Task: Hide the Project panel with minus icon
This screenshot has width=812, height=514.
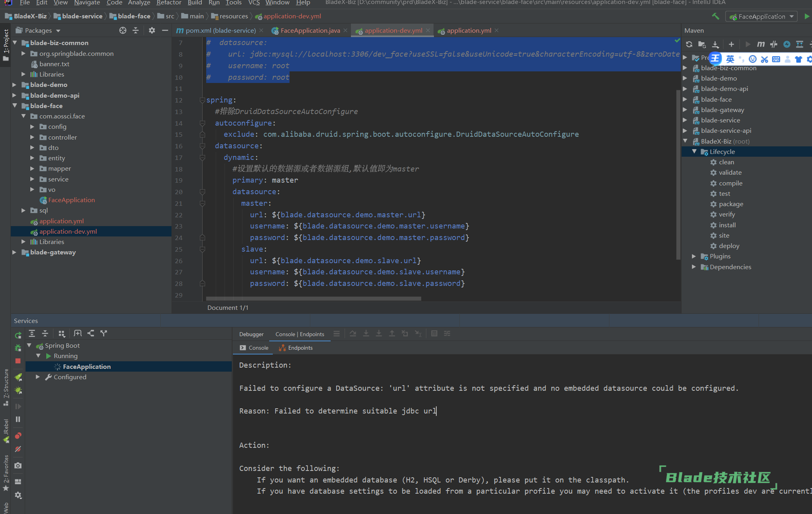Action: pyautogui.click(x=165, y=30)
